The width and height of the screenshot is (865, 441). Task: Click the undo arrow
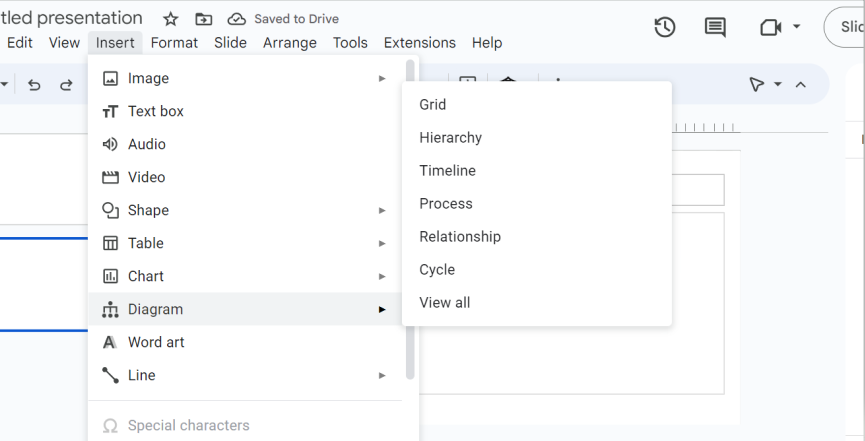34,85
